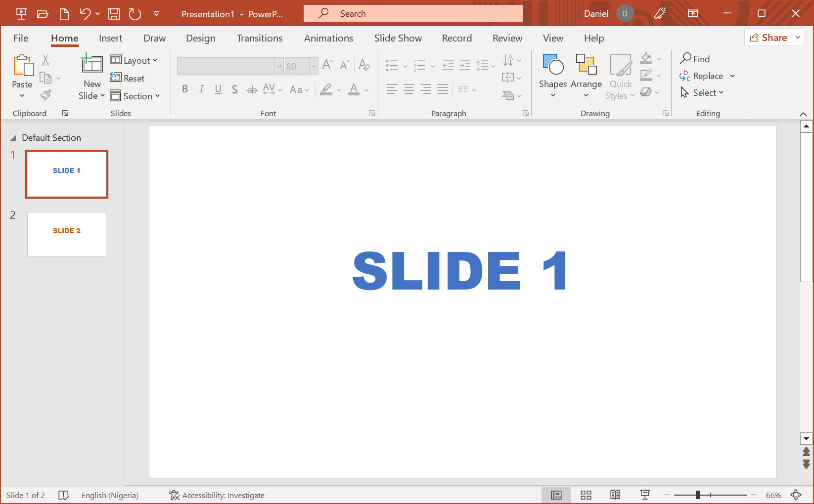
Task: Expand the Font Color dropdown arrow
Action: point(366,90)
